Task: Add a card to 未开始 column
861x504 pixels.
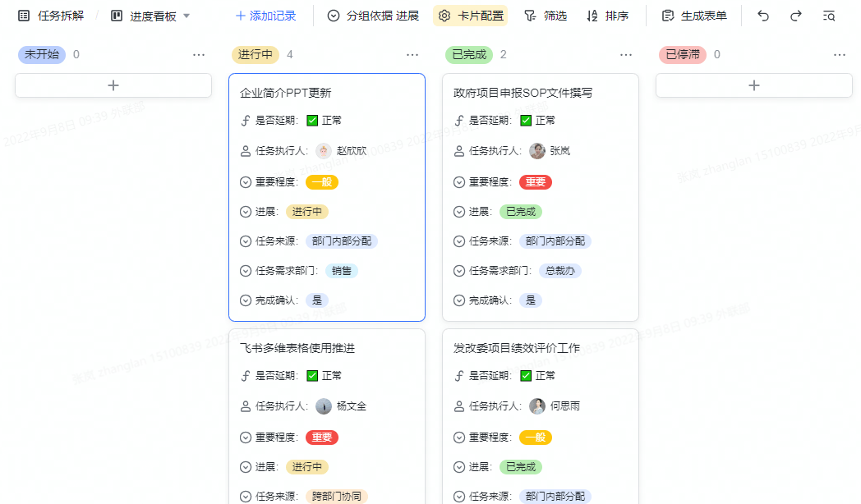Action: (113, 85)
